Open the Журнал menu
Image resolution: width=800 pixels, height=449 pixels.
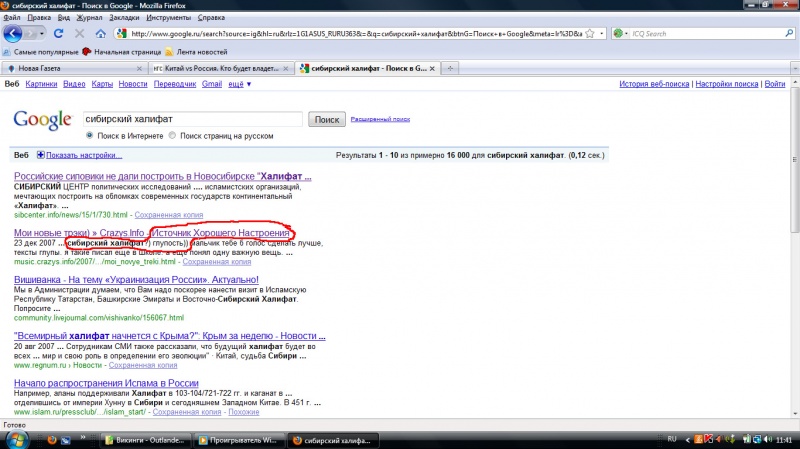(89, 18)
